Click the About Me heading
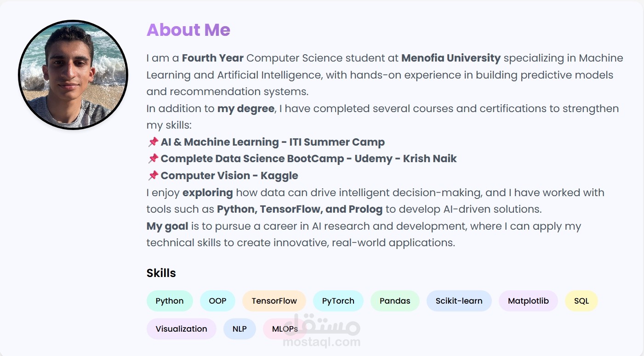 pos(188,30)
